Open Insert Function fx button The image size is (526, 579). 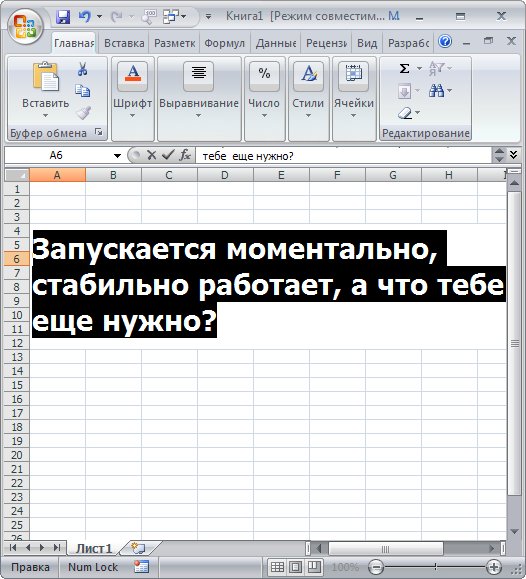(185, 155)
